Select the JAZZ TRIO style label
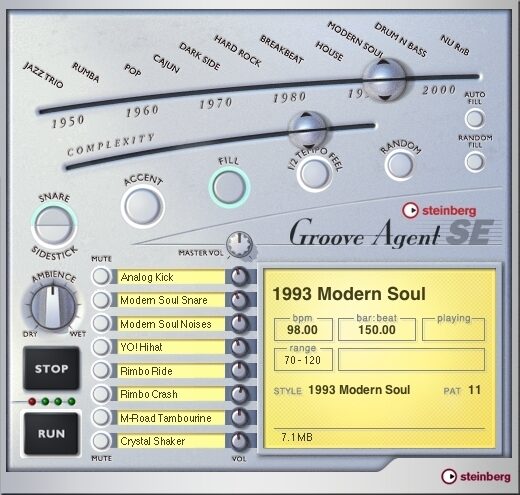520x495 pixels. [43, 75]
